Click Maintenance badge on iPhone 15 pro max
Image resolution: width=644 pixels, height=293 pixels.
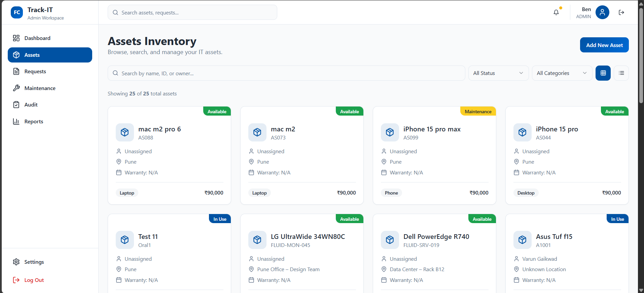[x=478, y=111]
